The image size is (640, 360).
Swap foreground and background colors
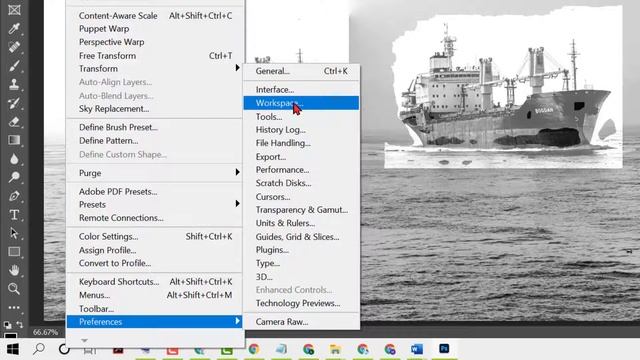(x=20, y=325)
